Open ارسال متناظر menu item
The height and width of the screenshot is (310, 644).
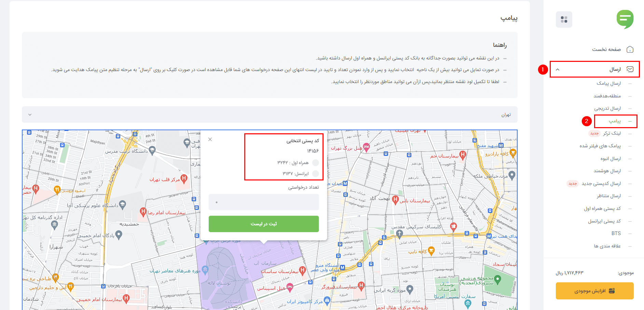(x=609, y=196)
